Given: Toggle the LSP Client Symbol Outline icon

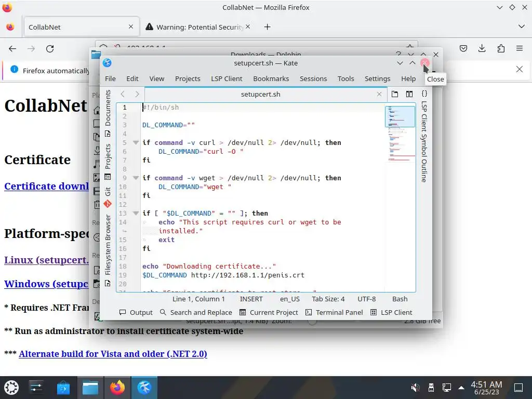Looking at the screenshot, I should [x=424, y=94].
